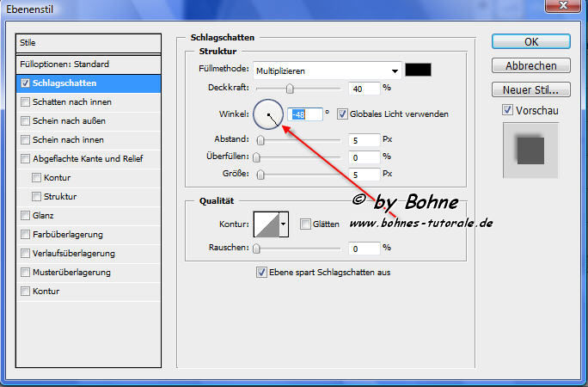Toggle the Schlagschatten checkbox
The image size is (588, 387).
[25, 83]
